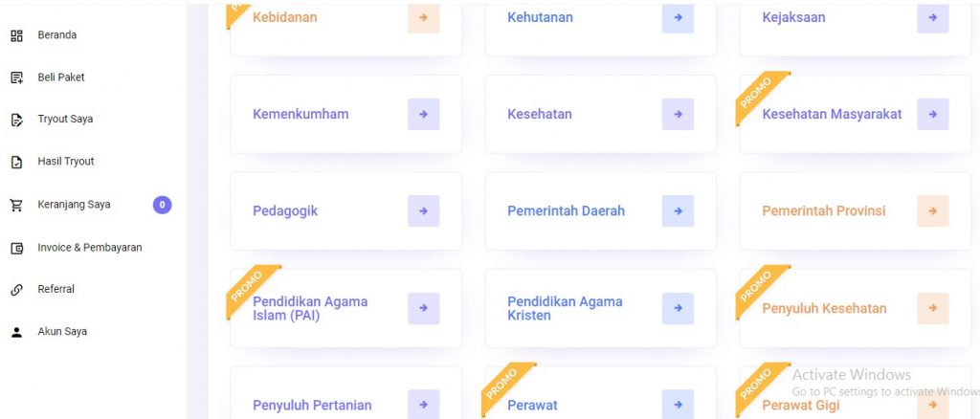980x419 pixels.
Task: Click the cart count badge
Action: pyautogui.click(x=163, y=204)
